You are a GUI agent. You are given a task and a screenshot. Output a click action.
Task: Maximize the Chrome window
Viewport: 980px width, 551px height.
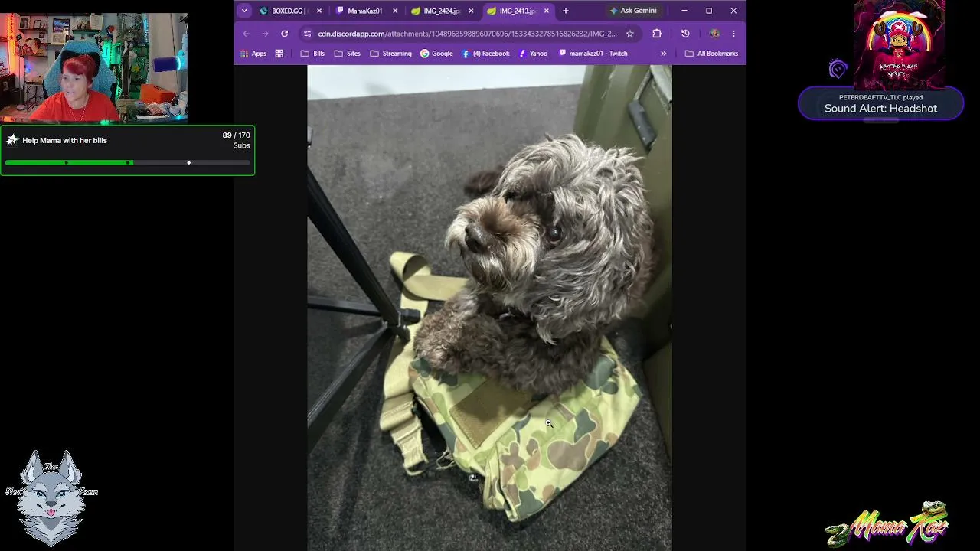point(709,11)
